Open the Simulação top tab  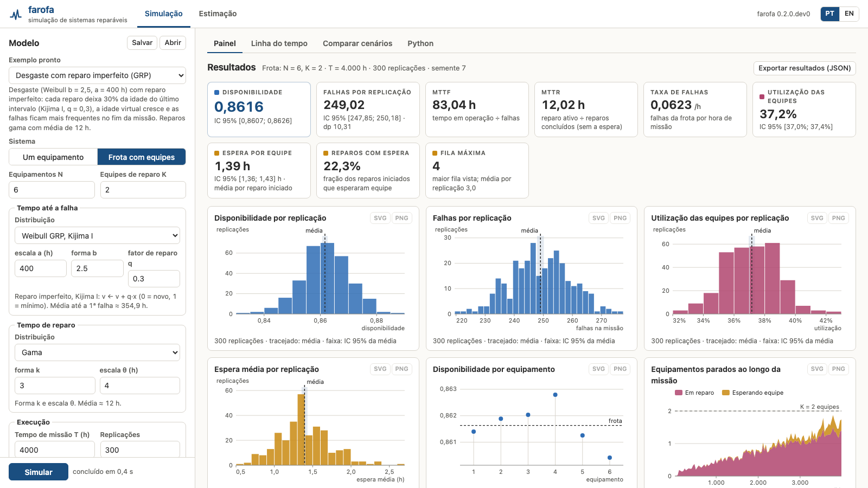coord(164,14)
